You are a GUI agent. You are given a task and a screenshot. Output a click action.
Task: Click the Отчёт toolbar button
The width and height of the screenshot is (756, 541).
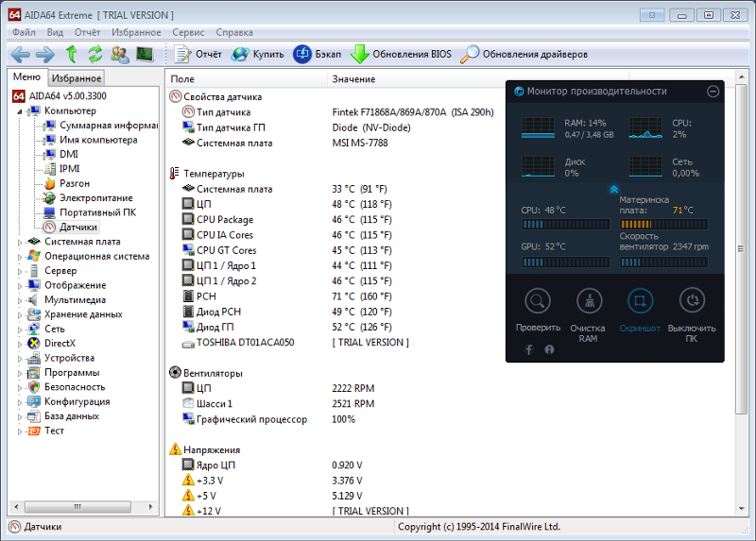point(198,55)
